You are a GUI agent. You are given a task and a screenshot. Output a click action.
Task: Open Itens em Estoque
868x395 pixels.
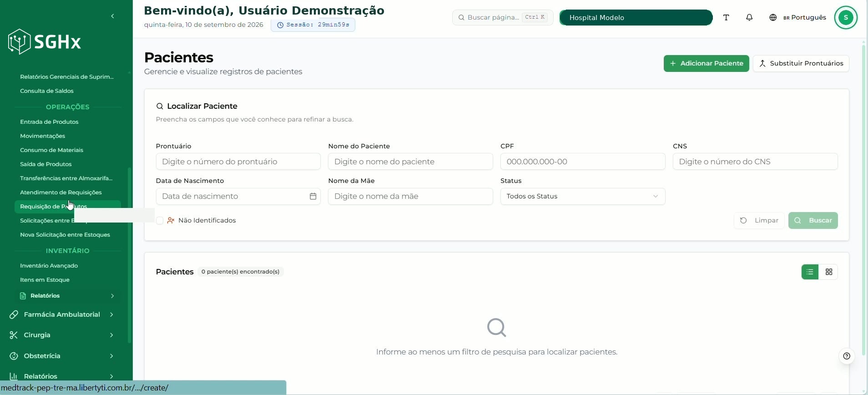[45, 280]
